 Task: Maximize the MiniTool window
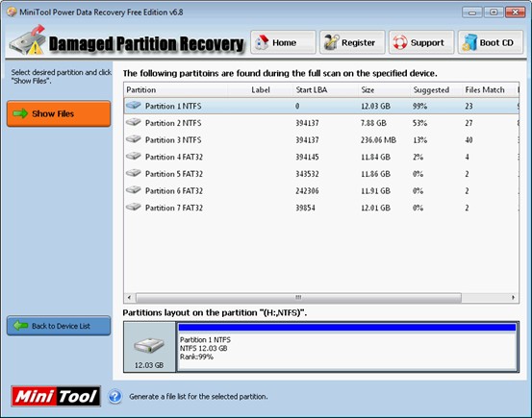[x=494, y=12]
